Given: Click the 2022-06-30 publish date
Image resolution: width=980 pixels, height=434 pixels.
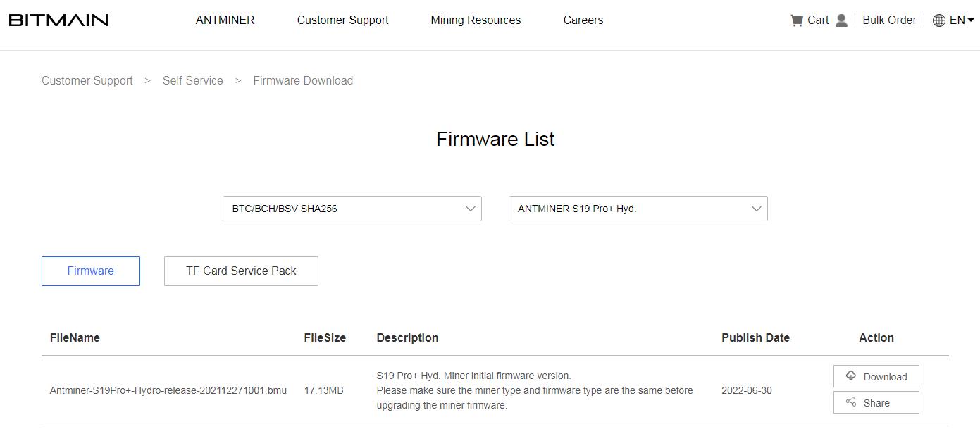Looking at the screenshot, I should (747, 390).
